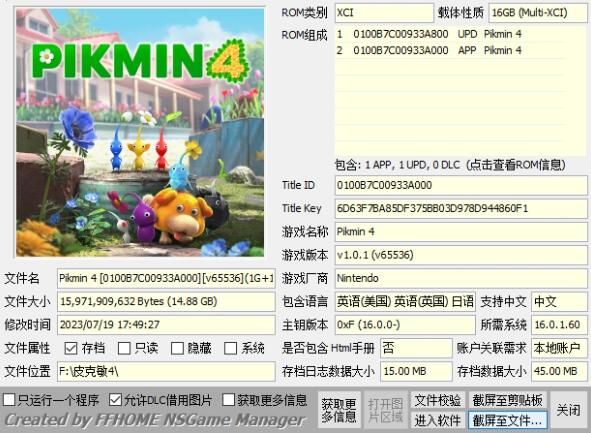The width and height of the screenshot is (591, 433).
Task: Click the 文件大小 field 15,971,909,632 Bytes
Action: click(x=166, y=301)
